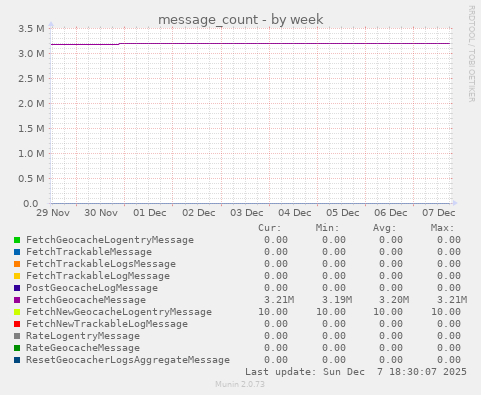The image size is (481, 395).
Task: Click the orange FetchTrackableLogsMessage legend swatch
Action: tap(17, 264)
